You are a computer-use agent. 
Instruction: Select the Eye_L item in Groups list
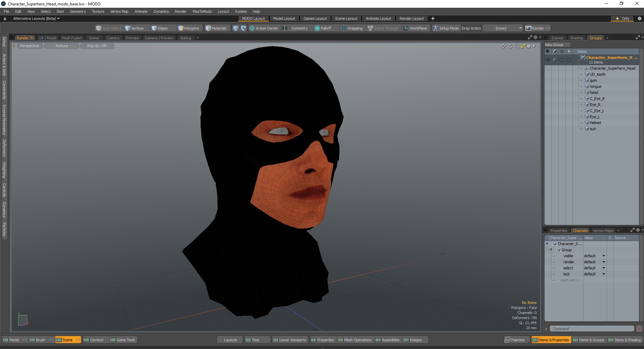pyautogui.click(x=594, y=117)
